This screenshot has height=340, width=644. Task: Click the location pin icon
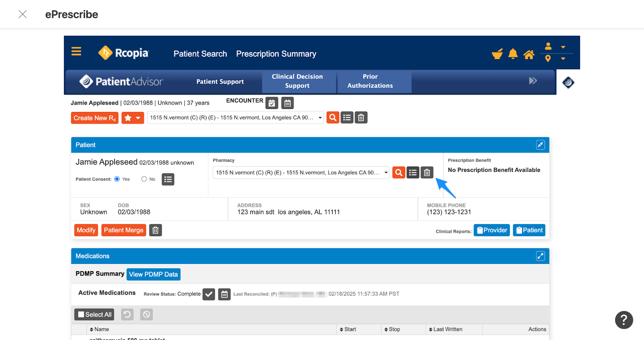tap(548, 59)
